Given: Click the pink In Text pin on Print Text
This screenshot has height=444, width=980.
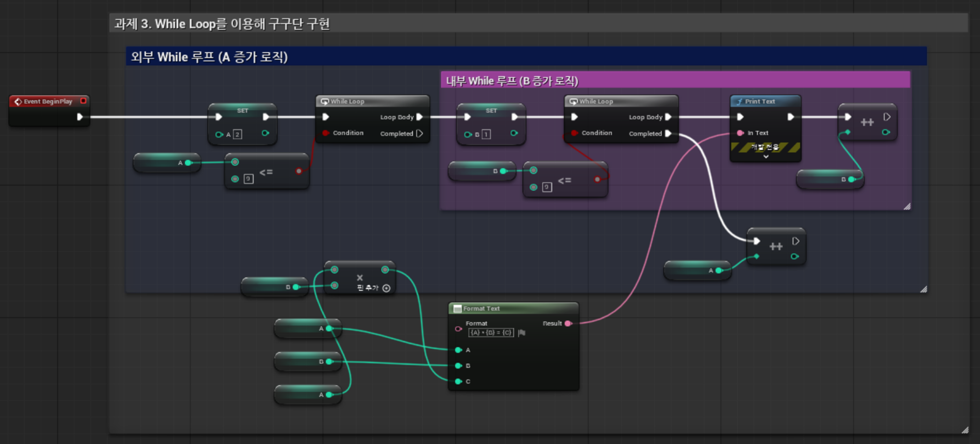Looking at the screenshot, I should (740, 133).
